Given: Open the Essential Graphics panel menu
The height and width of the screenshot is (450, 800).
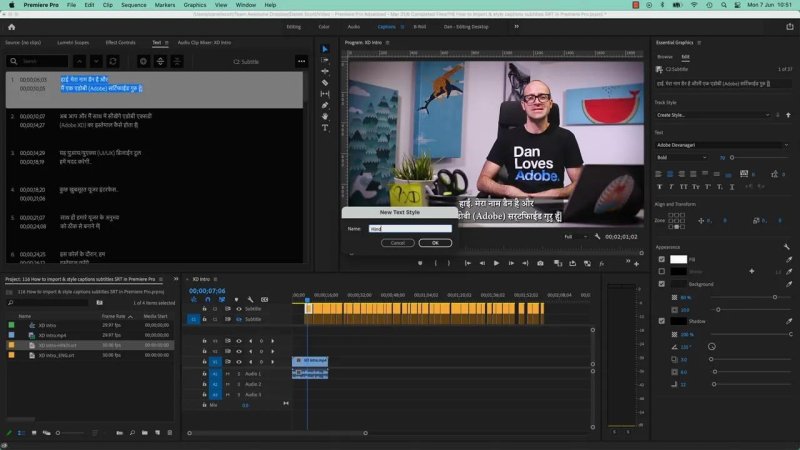Looking at the screenshot, I should coord(699,43).
